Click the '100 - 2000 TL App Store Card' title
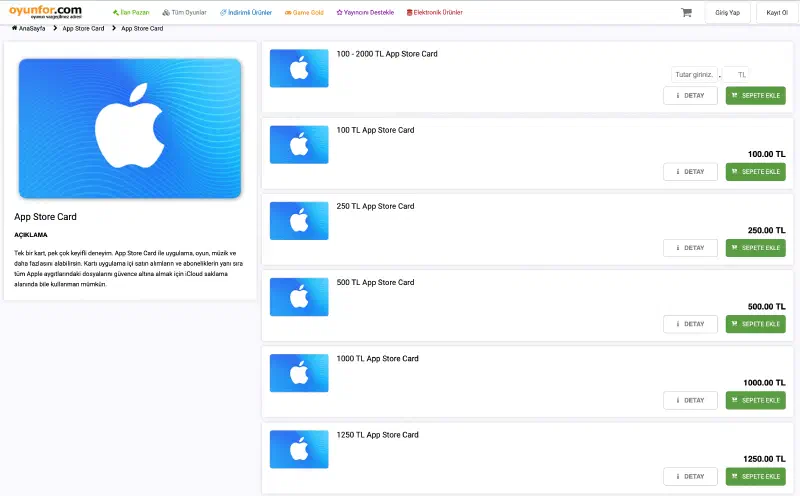800x496 pixels. point(387,54)
